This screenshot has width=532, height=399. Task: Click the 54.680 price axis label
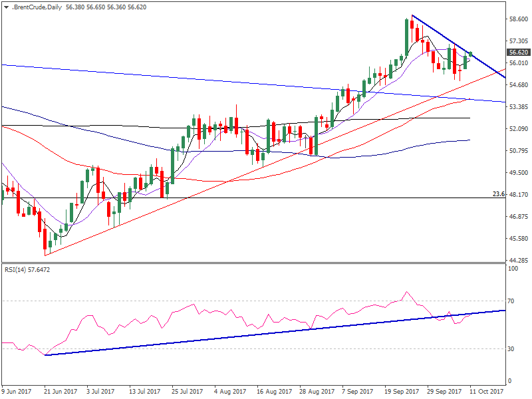(x=519, y=85)
